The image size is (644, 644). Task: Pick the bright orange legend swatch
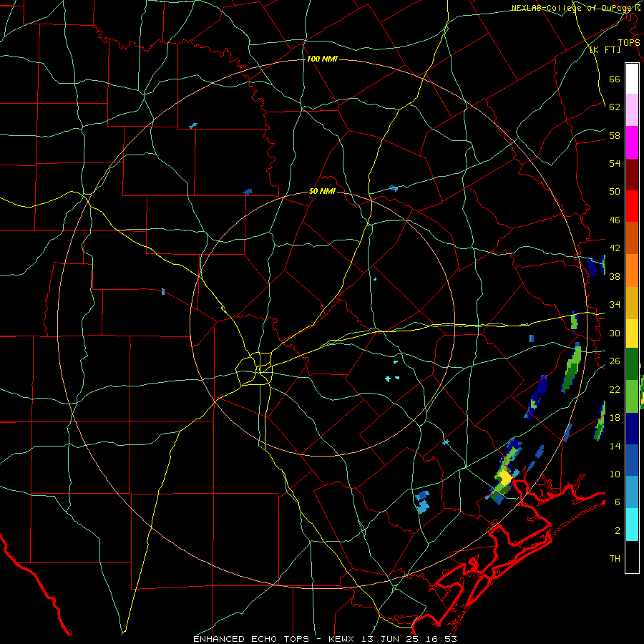click(x=632, y=270)
